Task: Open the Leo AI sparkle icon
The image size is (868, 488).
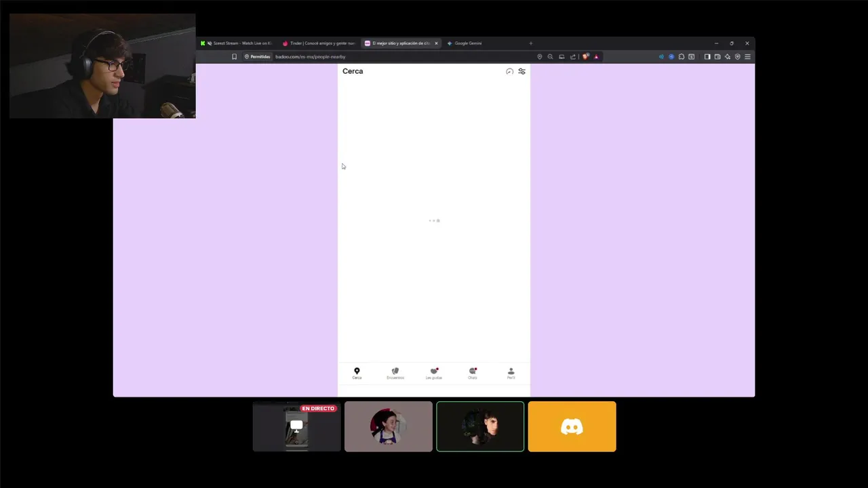Action: pyautogui.click(x=728, y=57)
